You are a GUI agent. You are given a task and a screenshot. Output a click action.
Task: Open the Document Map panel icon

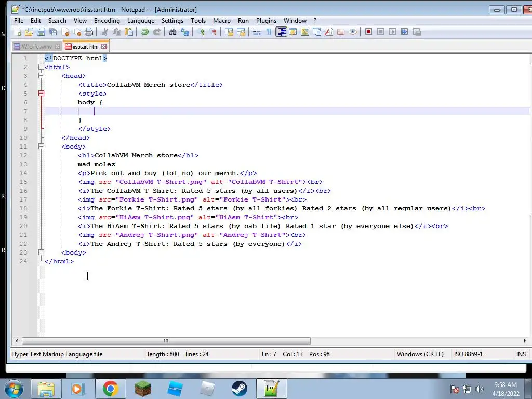click(304, 32)
